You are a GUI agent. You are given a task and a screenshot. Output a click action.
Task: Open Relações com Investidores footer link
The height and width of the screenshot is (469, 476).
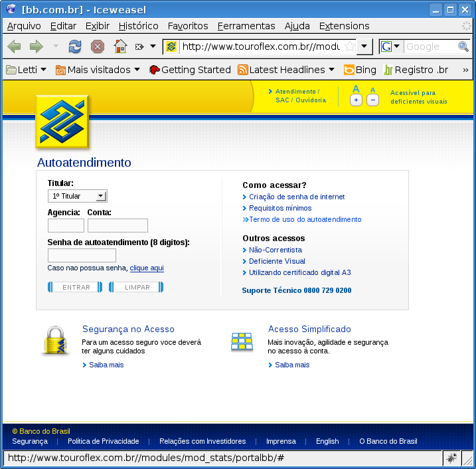click(202, 441)
